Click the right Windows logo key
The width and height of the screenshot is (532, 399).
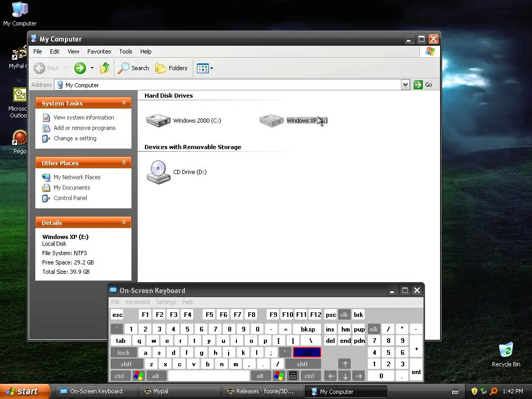279,376
